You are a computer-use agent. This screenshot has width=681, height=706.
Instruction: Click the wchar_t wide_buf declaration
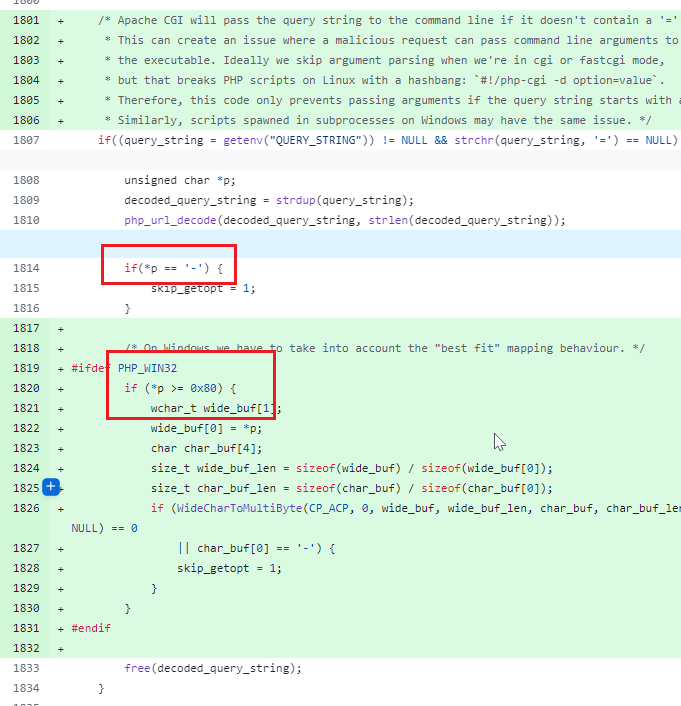(x=216, y=408)
